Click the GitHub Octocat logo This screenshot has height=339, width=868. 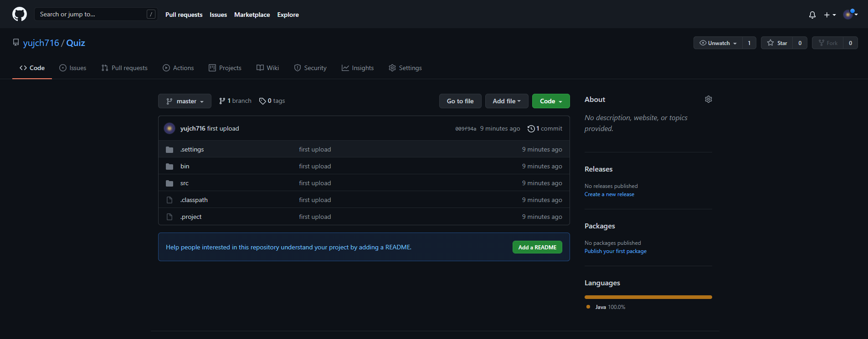tap(20, 14)
